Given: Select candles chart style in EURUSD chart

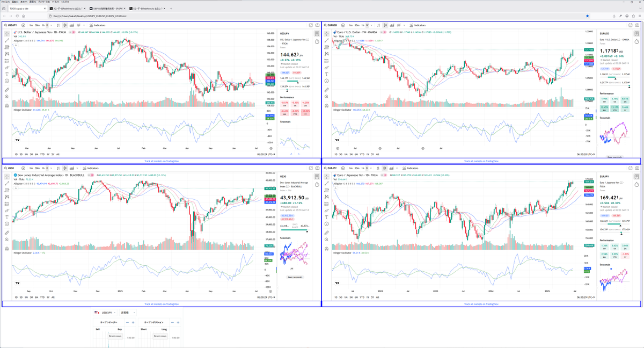Looking at the screenshot, I should point(385,25).
